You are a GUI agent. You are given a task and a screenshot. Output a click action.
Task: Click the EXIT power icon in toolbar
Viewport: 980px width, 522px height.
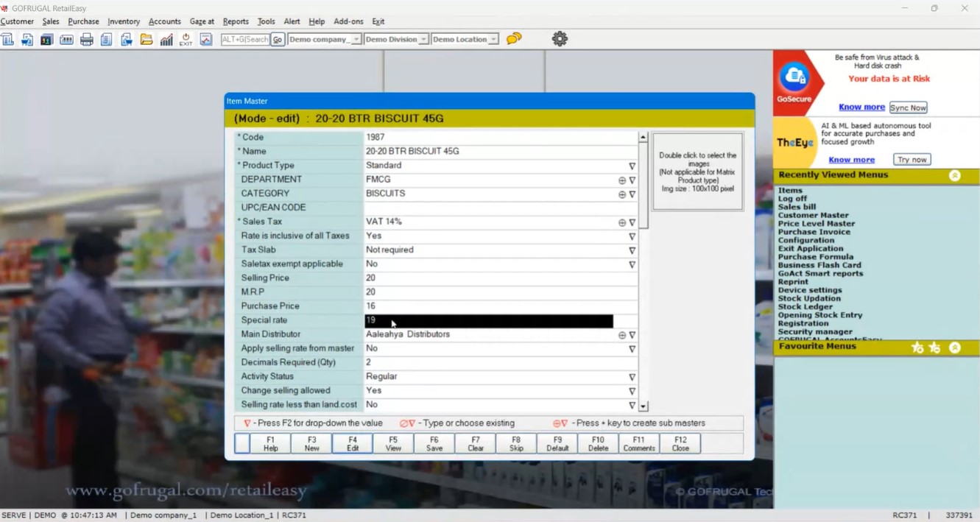coord(186,40)
